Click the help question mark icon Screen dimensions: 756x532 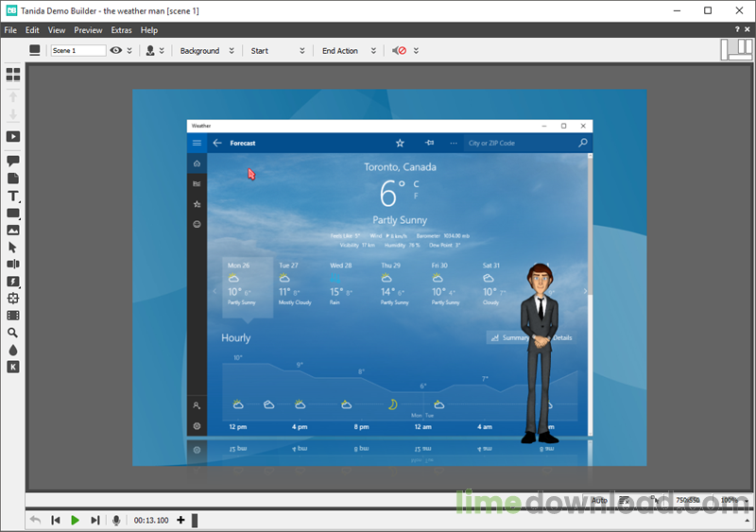click(737, 30)
